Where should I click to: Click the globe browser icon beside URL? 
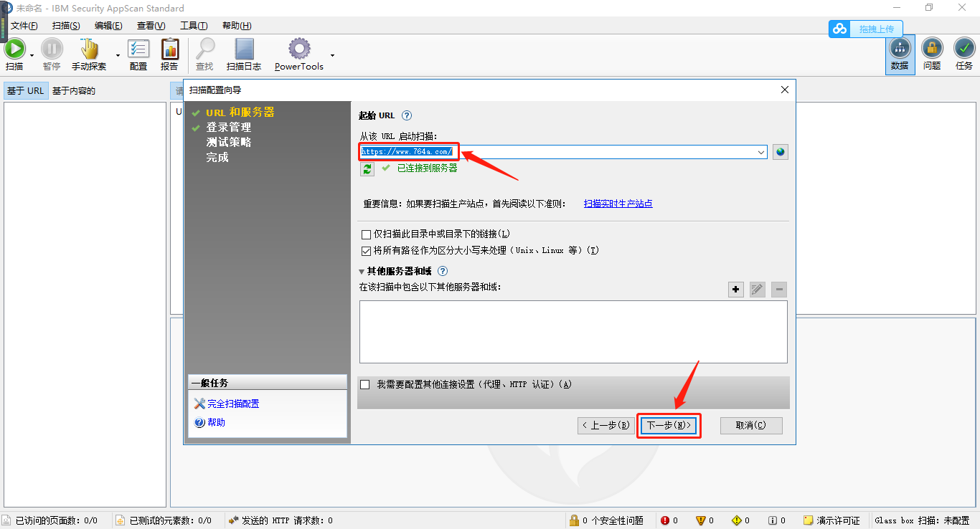coord(781,152)
